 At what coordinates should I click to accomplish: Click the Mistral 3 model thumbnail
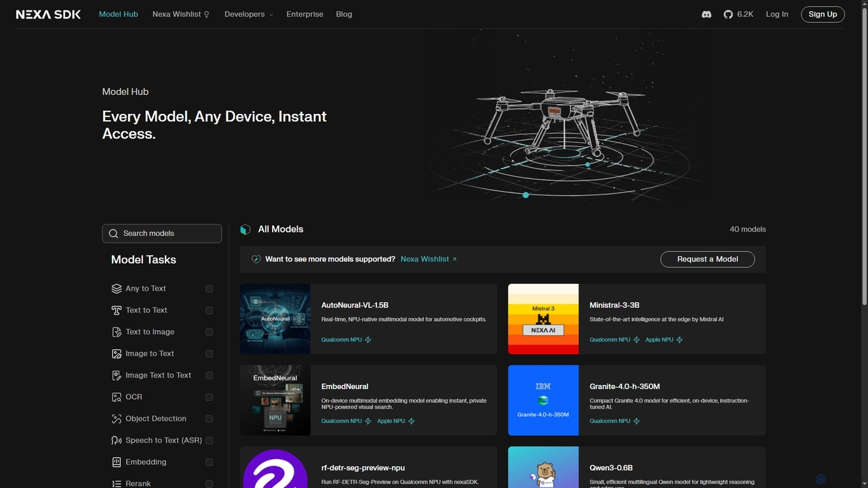point(543,319)
